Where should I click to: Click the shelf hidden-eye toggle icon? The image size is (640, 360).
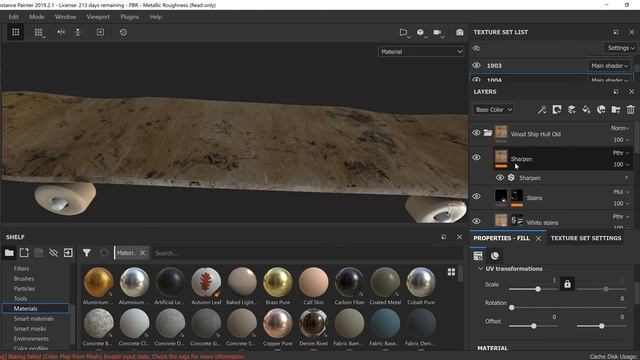[x=53, y=253]
